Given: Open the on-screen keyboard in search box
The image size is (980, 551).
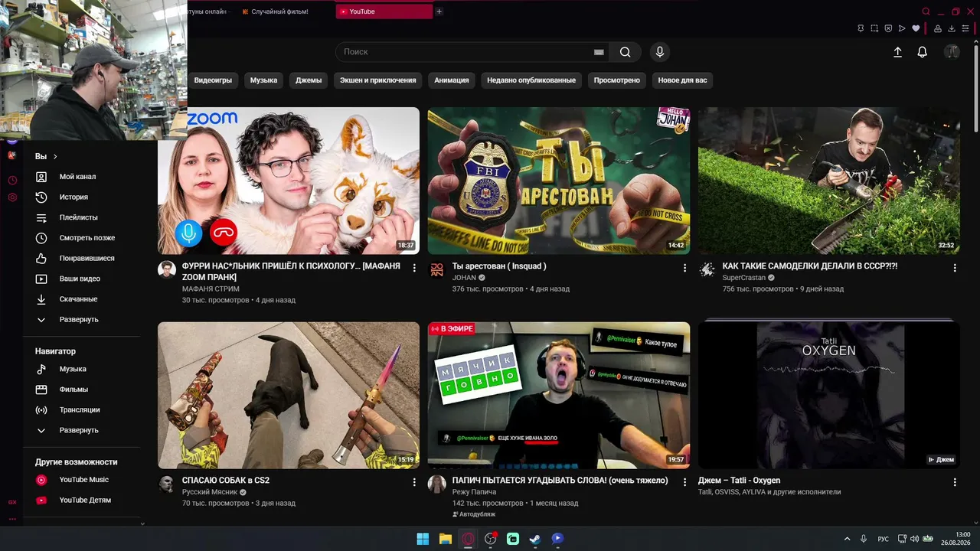Looking at the screenshot, I should point(599,52).
